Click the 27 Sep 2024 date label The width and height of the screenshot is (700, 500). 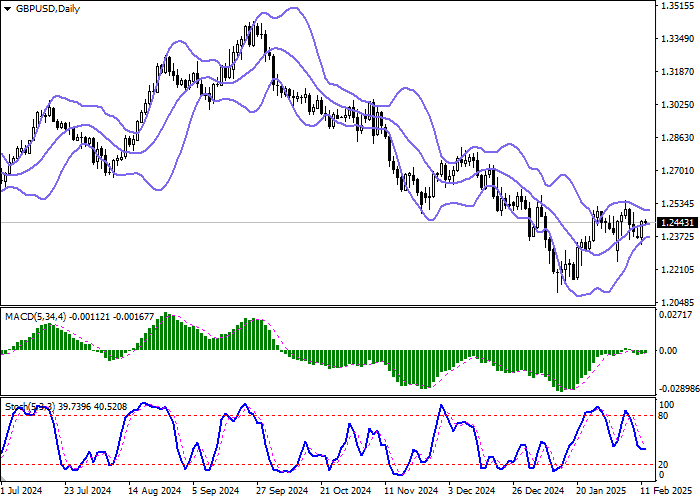278,492
